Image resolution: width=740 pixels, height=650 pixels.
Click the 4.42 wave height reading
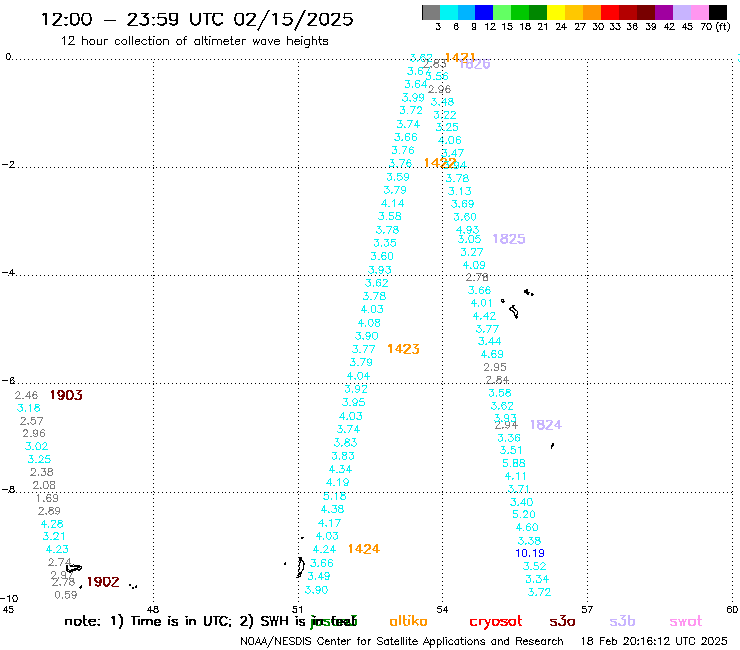point(484,316)
